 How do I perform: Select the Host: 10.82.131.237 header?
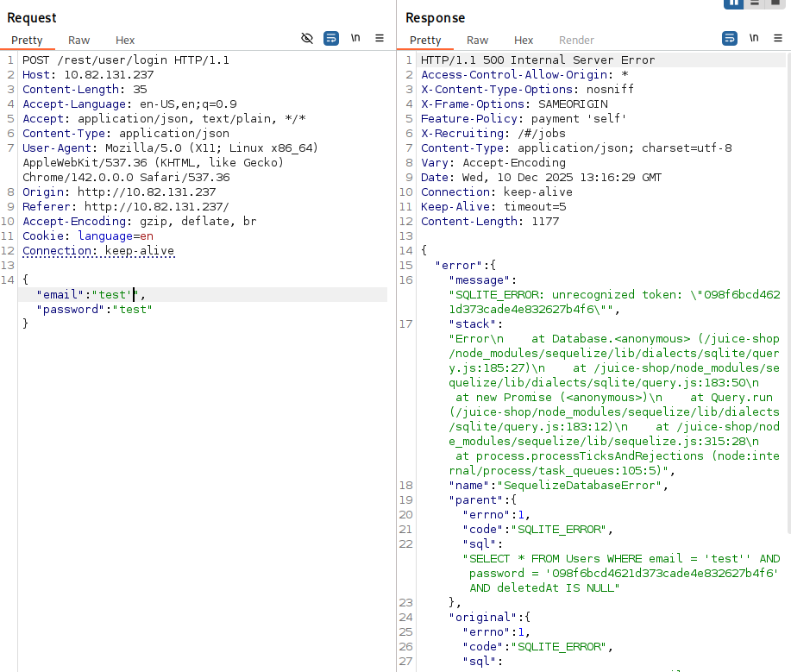pos(88,75)
